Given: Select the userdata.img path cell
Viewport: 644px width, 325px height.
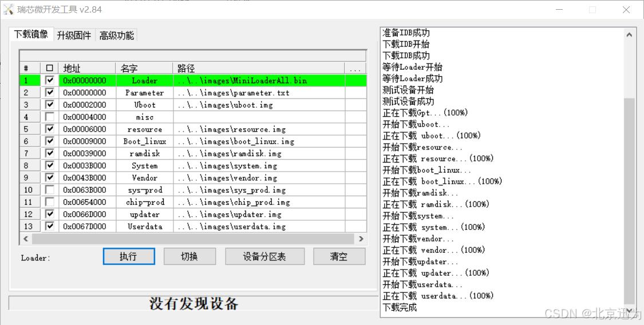Looking at the screenshot, I should pos(259,226).
